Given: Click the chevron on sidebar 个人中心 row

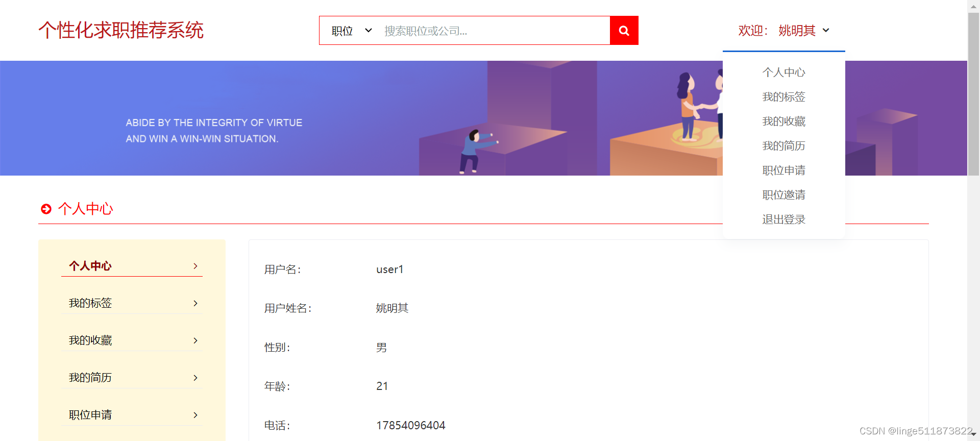Looking at the screenshot, I should [195, 266].
